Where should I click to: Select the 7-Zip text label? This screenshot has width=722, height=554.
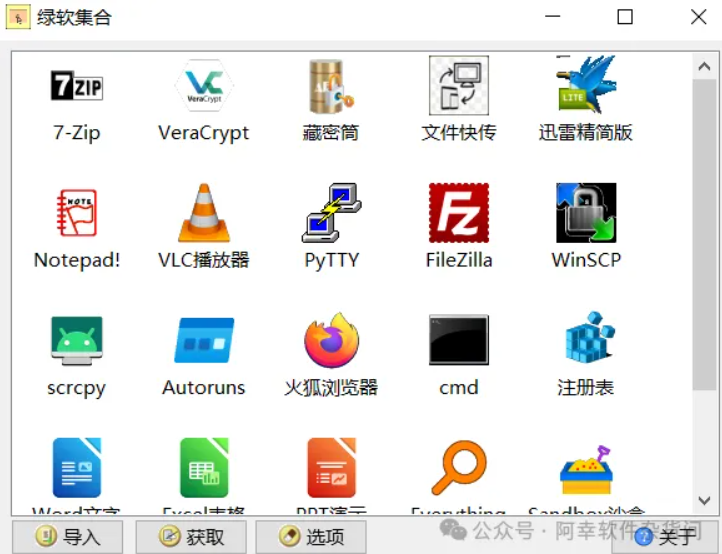[x=76, y=133]
